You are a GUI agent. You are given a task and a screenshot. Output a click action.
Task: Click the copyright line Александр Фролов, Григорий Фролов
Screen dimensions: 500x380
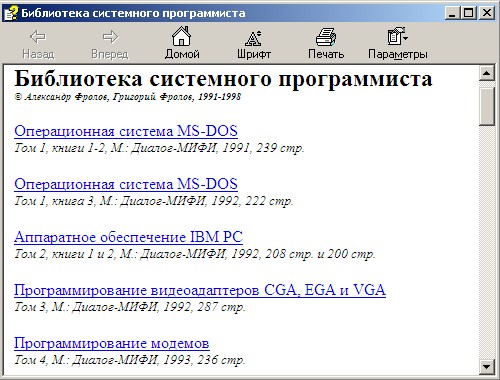(x=127, y=97)
